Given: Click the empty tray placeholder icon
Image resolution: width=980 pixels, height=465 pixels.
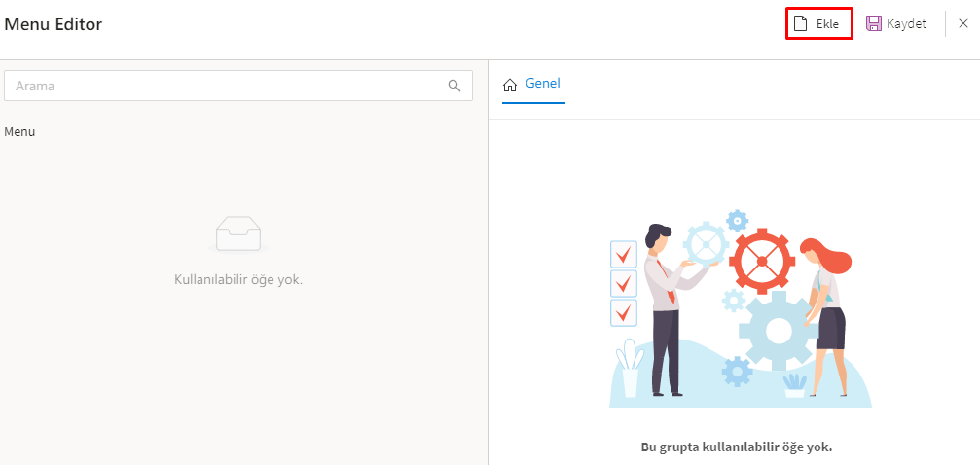Looking at the screenshot, I should [238, 233].
